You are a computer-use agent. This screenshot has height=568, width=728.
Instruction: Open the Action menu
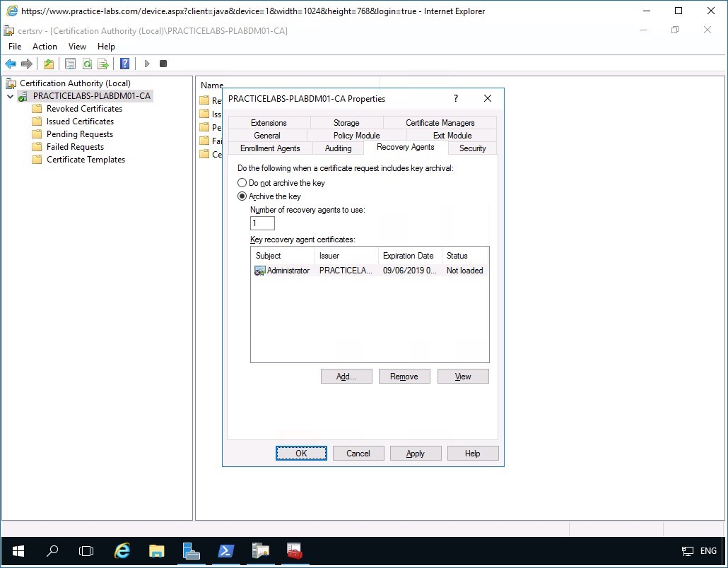coord(44,46)
